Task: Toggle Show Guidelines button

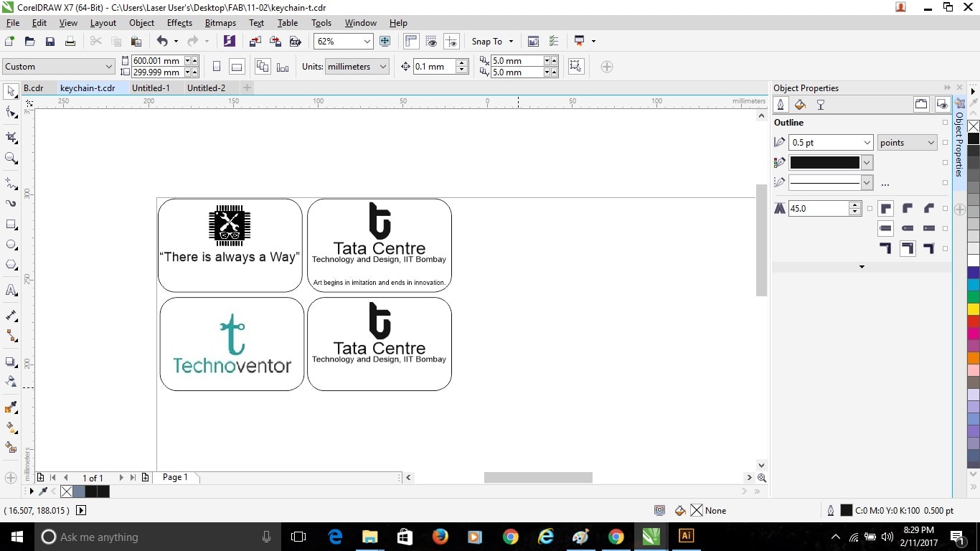Action: (x=451, y=42)
